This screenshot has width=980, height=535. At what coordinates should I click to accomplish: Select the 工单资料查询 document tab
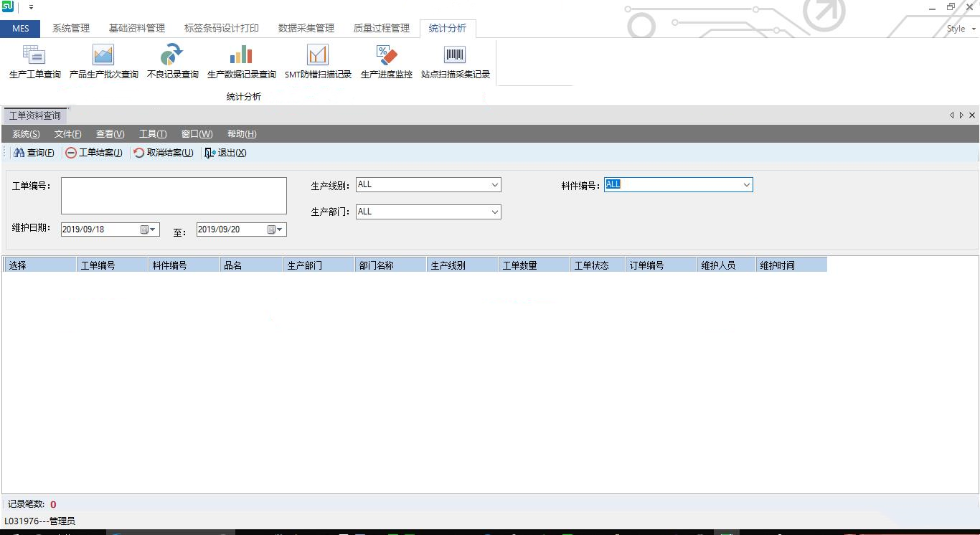click(x=35, y=115)
